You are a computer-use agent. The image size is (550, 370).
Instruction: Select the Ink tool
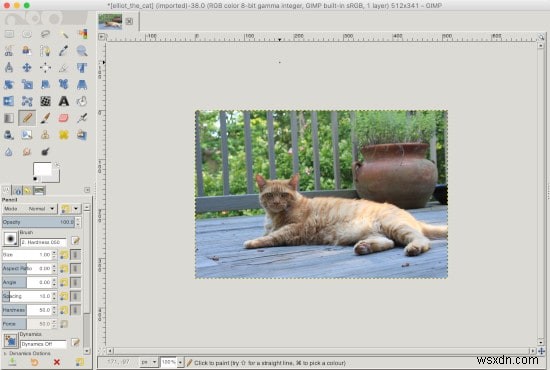[9, 135]
